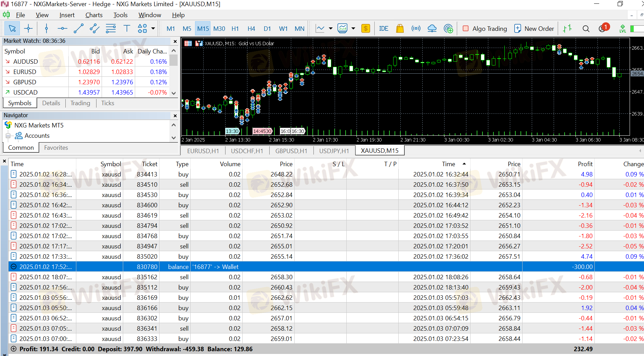Expand the shapes tool dropdown arrow
The height and width of the screenshot is (356, 644).
tap(153, 28)
